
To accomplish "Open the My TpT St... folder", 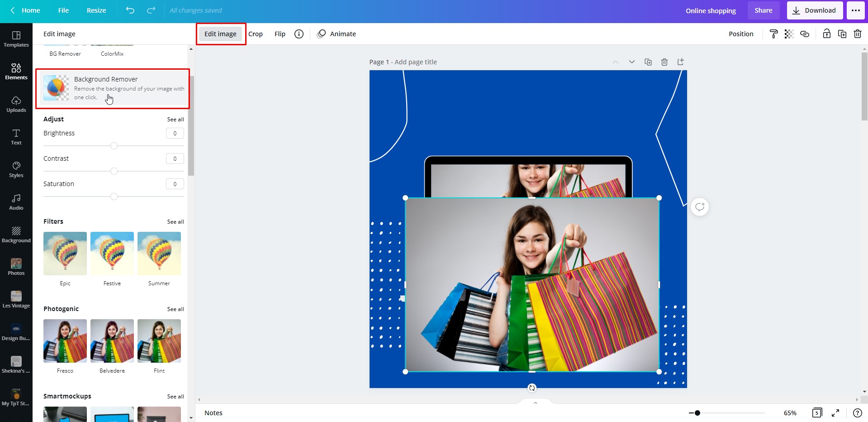I will pyautogui.click(x=16, y=398).
